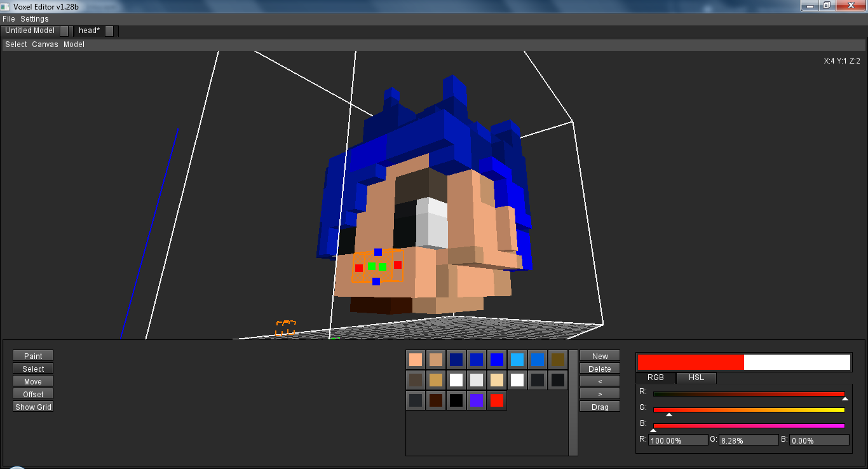
Task: Pick the dark gray-brown swatch below the peach swatch
Action: [x=416, y=380]
